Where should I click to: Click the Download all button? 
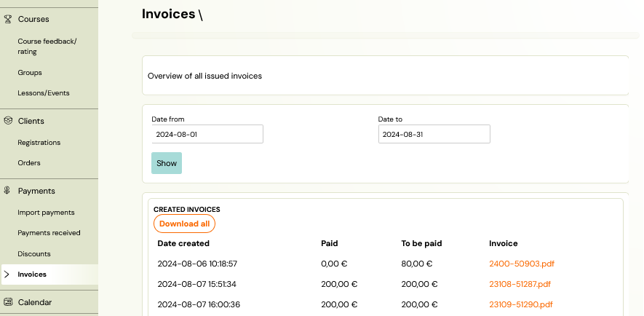pyautogui.click(x=184, y=224)
